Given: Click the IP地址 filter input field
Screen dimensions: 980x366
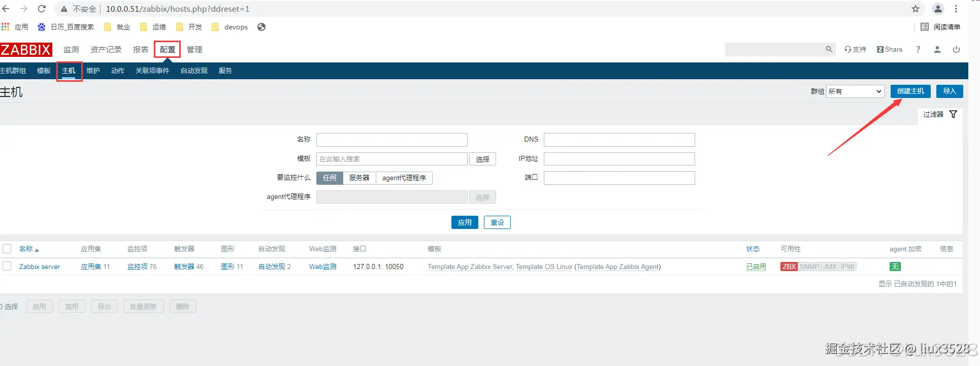Looking at the screenshot, I should tap(619, 159).
